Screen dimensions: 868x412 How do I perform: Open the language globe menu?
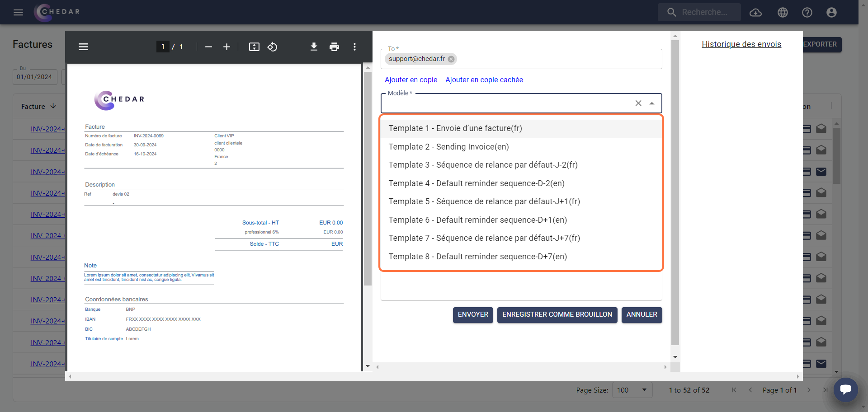point(783,13)
